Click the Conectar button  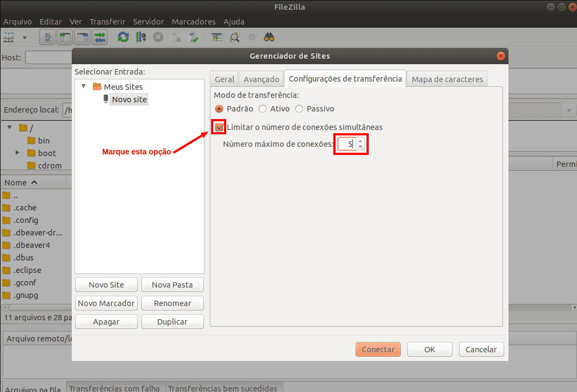378,350
